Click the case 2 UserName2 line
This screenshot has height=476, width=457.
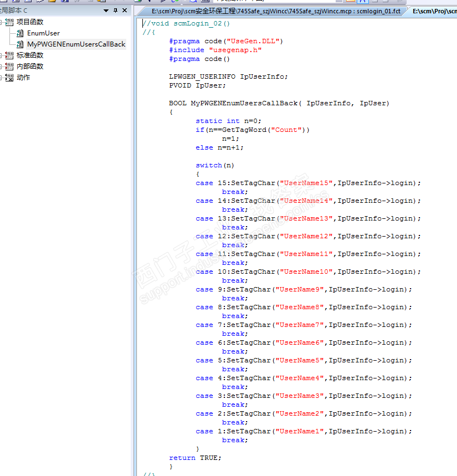304,413
